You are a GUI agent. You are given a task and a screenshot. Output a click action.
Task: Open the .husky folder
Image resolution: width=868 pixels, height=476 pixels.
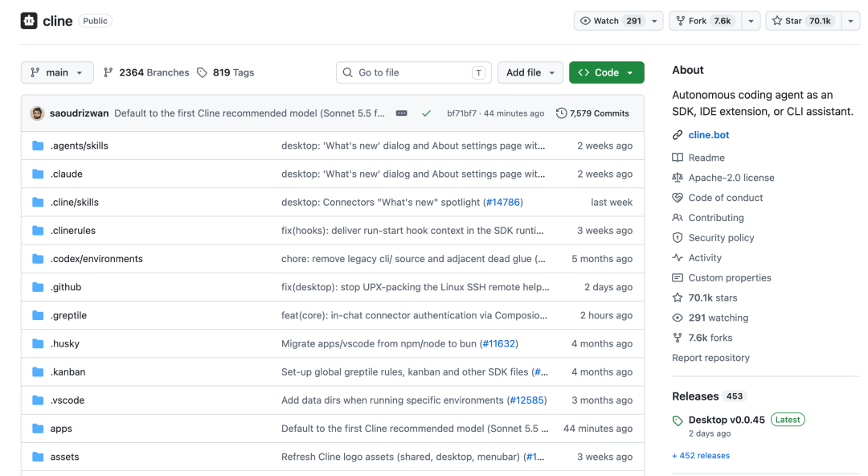coord(65,343)
